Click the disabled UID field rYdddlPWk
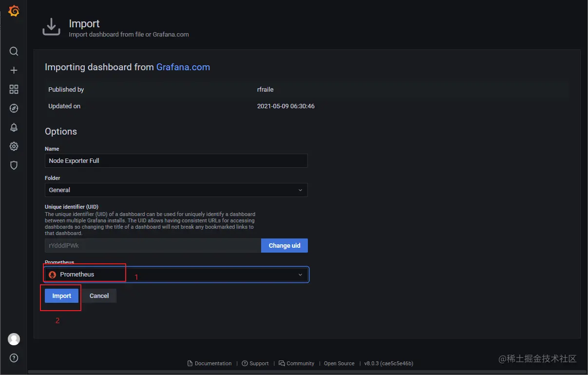Viewport: 588px width, 375px height. pyautogui.click(x=153, y=245)
